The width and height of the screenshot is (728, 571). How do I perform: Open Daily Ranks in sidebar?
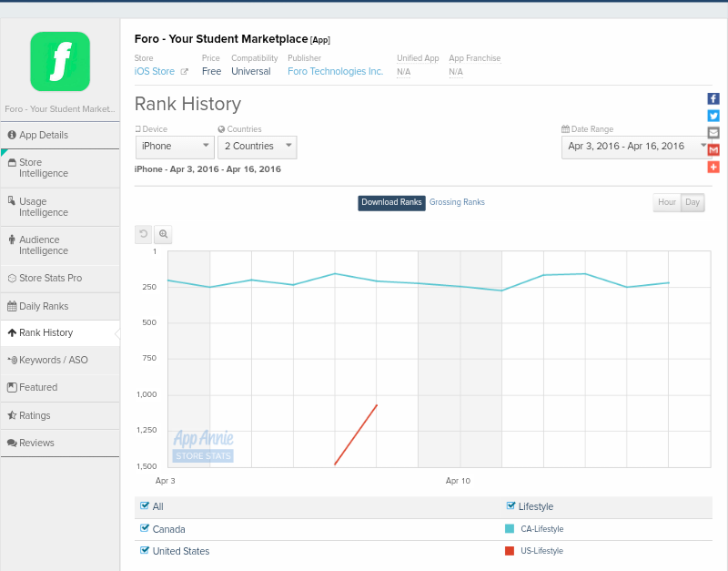(x=60, y=306)
